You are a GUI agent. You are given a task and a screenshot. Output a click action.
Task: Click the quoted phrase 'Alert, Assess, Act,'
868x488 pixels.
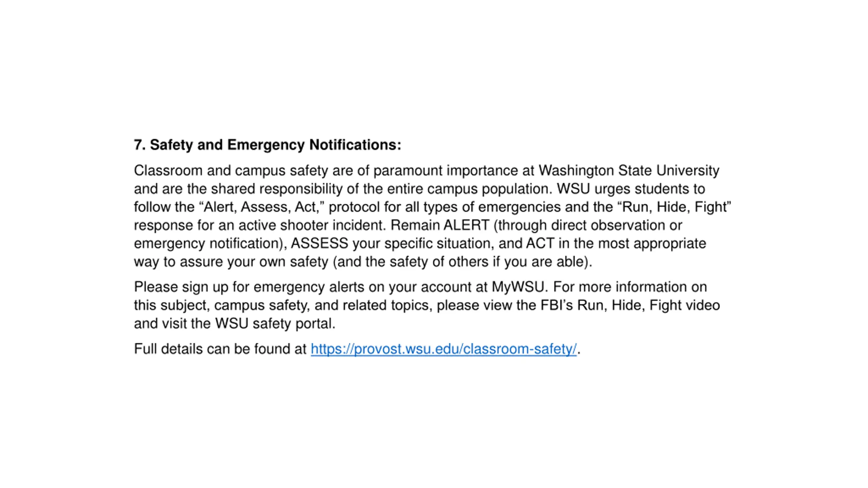[262, 207]
